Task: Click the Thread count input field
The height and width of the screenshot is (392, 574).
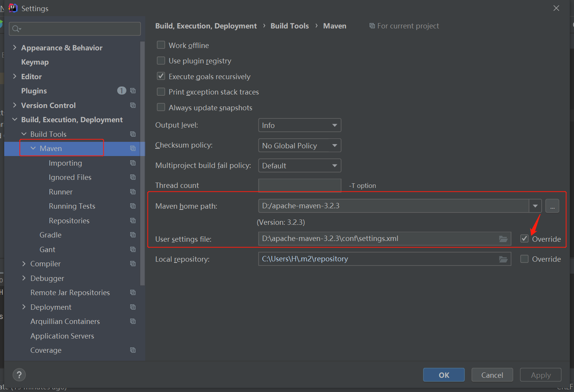Action: [x=300, y=185]
